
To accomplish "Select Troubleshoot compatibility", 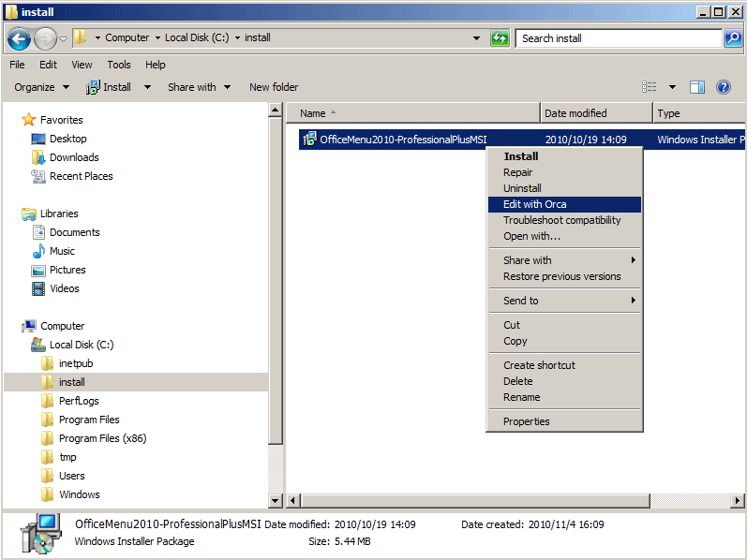I will pyautogui.click(x=564, y=220).
